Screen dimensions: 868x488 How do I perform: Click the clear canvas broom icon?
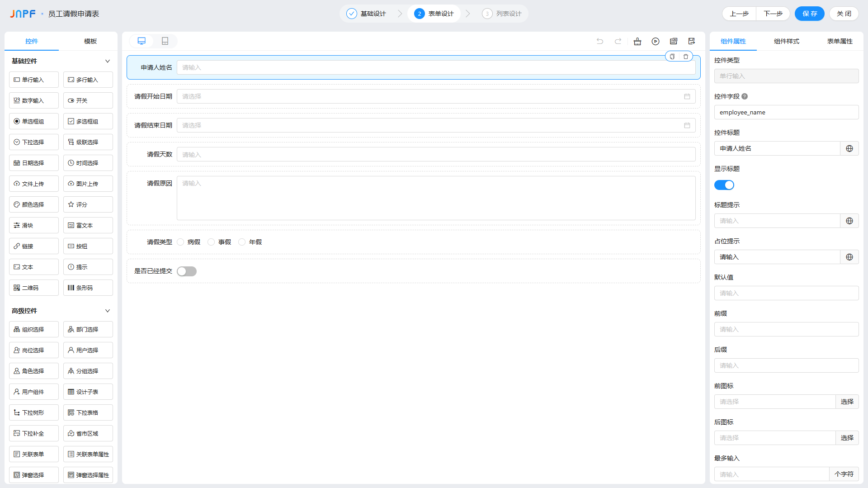click(637, 41)
